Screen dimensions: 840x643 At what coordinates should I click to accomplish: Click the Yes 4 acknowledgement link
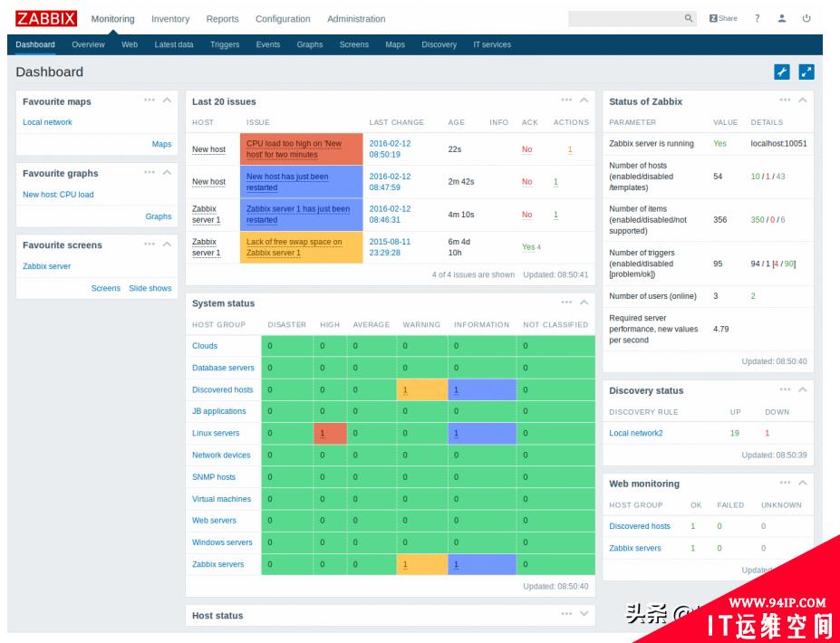(x=531, y=247)
